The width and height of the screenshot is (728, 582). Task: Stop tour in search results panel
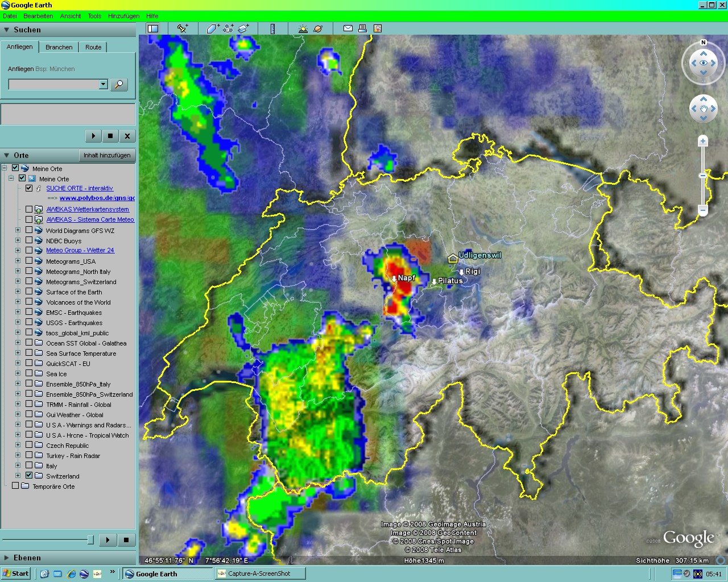[x=110, y=136]
